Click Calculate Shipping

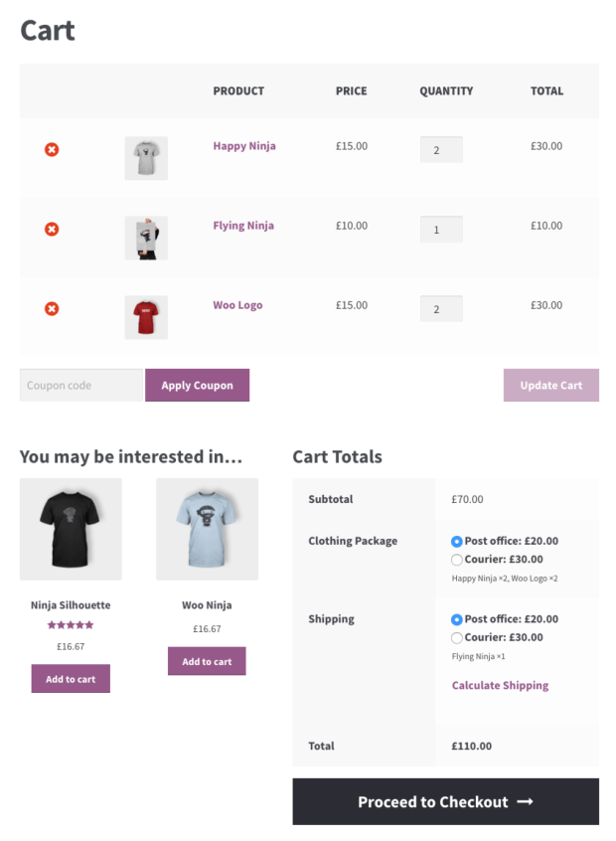pyautogui.click(x=500, y=685)
